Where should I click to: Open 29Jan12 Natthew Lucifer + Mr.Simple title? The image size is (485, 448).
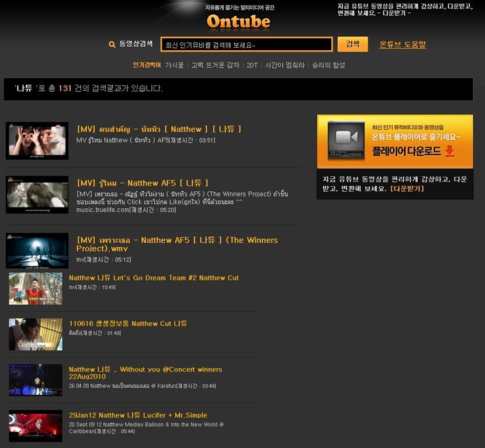[138, 415]
